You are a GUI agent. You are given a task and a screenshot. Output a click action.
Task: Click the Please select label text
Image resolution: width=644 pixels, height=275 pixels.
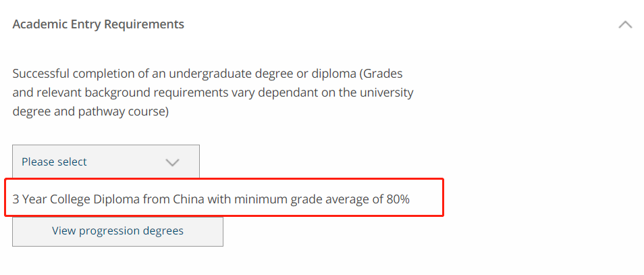pyautogui.click(x=54, y=162)
